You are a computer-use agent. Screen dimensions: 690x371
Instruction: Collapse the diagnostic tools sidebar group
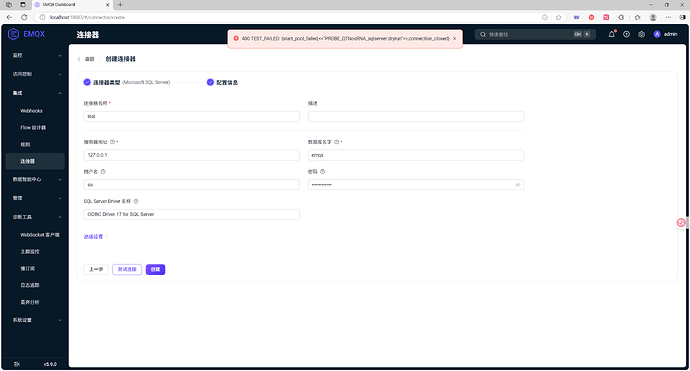pyautogui.click(x=36, y=217)
